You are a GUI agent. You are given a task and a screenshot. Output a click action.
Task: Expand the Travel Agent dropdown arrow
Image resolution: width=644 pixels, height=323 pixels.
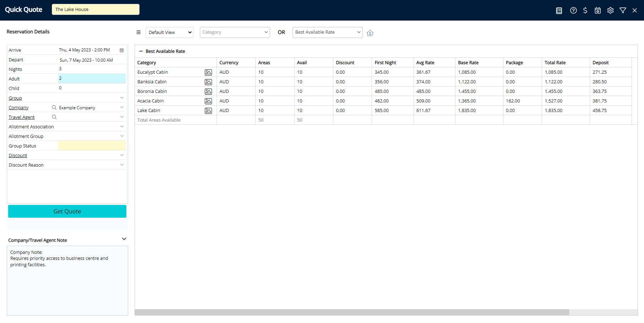(122, 117)
